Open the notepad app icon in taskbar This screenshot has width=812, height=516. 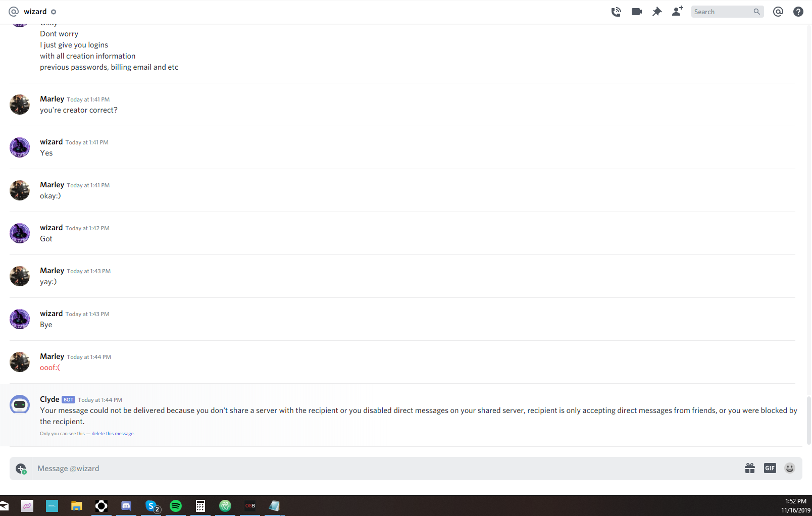pyautogui.click(x=275, y=505)
